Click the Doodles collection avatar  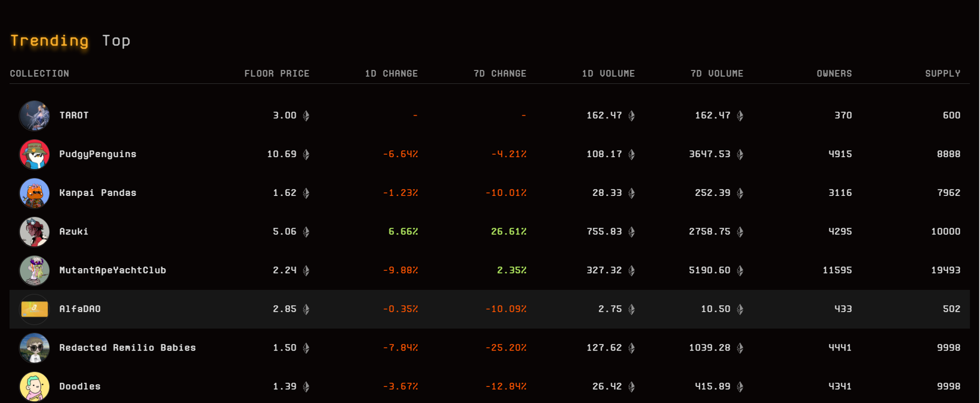point(34,386)
